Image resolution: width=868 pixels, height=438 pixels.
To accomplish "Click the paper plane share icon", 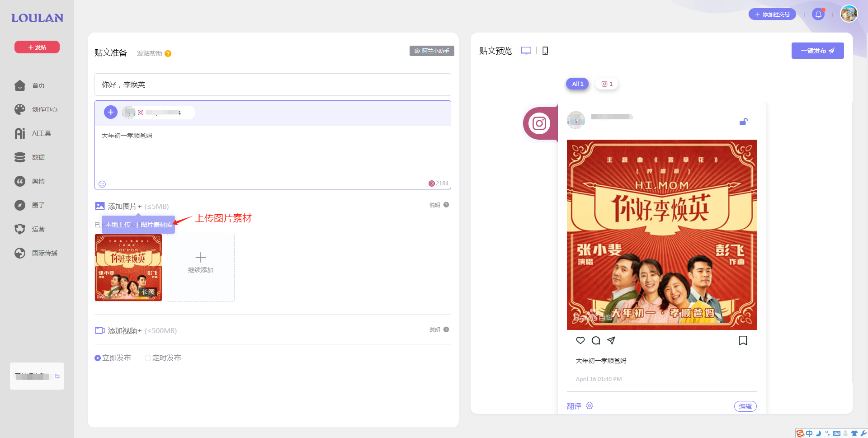I will point(611,340).
